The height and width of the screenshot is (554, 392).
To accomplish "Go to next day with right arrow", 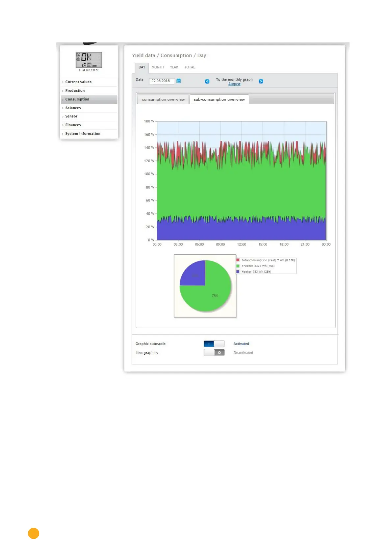I will 261,81.
